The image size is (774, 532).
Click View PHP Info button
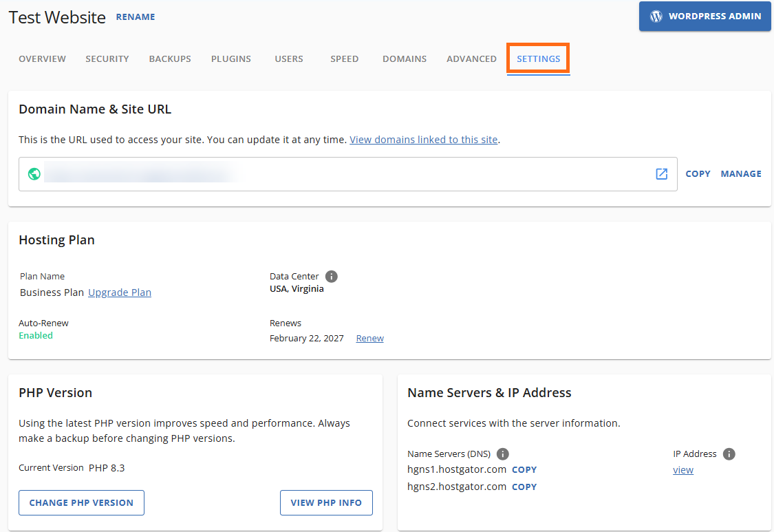(326, 503)
